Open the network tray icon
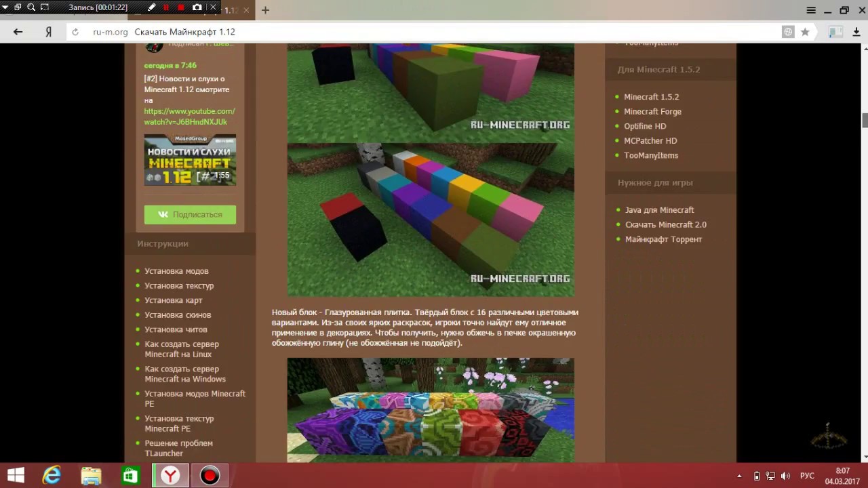The height and width of the screenshot is (488, 868). (x=771, y=476)
